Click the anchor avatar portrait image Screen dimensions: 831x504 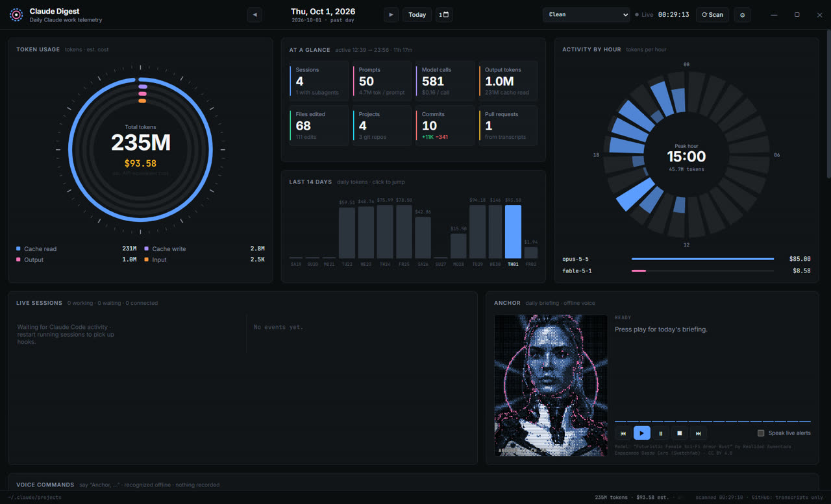coord(551,385)
